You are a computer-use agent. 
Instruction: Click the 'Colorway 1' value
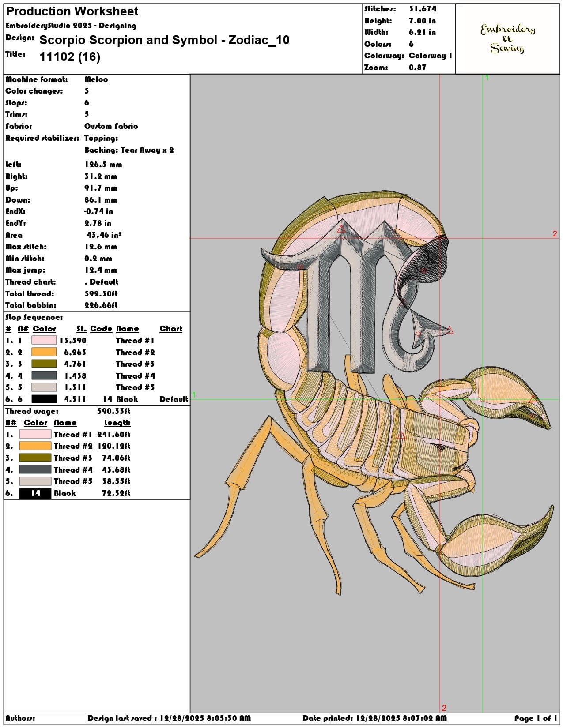tap(431, 56)
